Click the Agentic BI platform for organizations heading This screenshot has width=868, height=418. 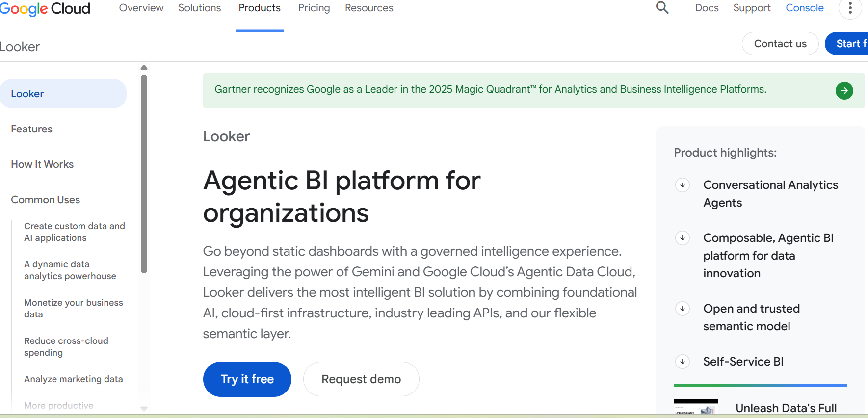[x=342, y=197]
